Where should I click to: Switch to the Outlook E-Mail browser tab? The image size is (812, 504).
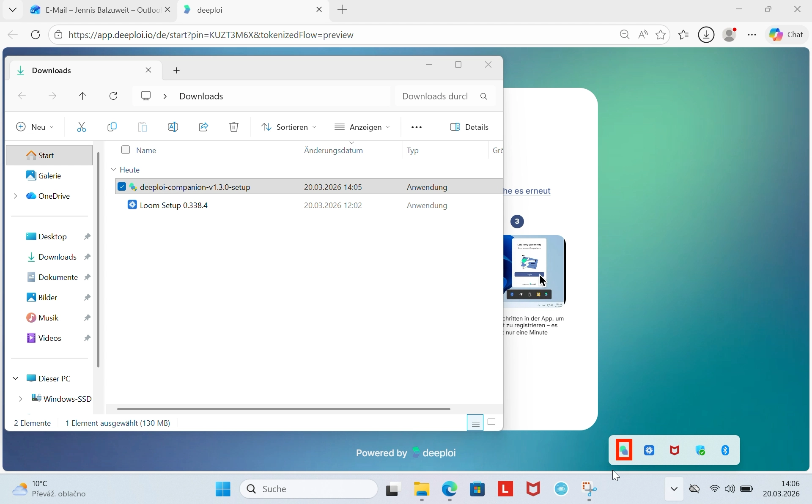pos(100,10)
